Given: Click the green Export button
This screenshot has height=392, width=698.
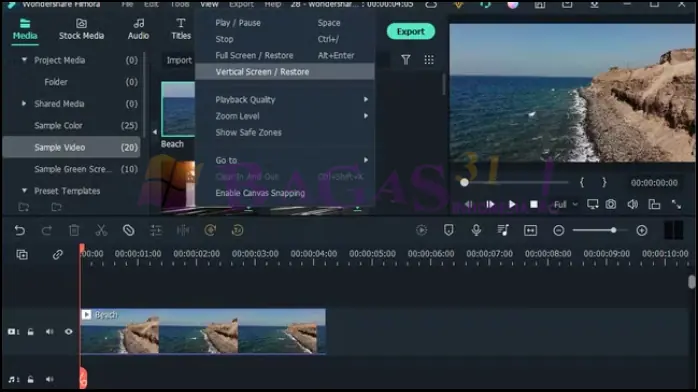Looking at the screenshot, I should [x=410, y=32].
